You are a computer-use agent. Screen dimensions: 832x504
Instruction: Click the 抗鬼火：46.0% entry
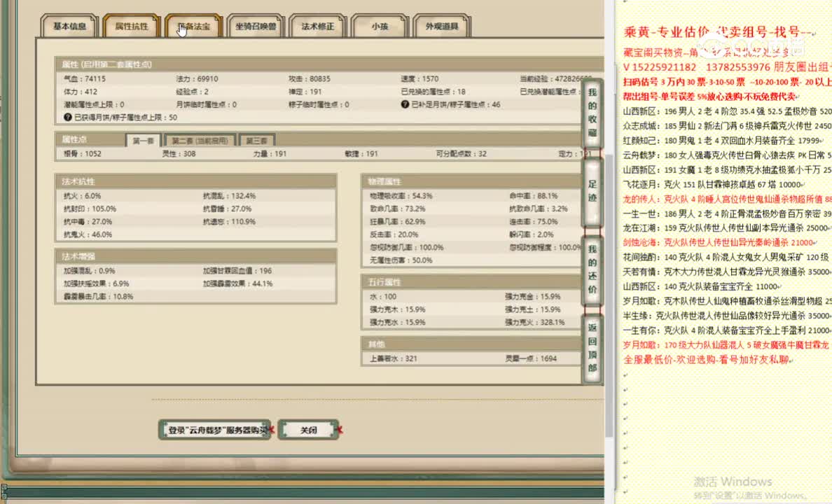pos(88,234)
